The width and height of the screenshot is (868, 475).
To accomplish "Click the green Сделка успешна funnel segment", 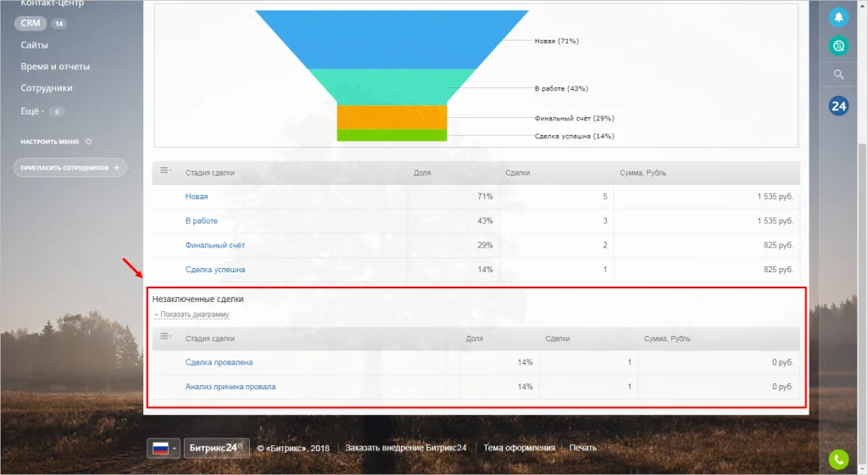I will 392,135.
